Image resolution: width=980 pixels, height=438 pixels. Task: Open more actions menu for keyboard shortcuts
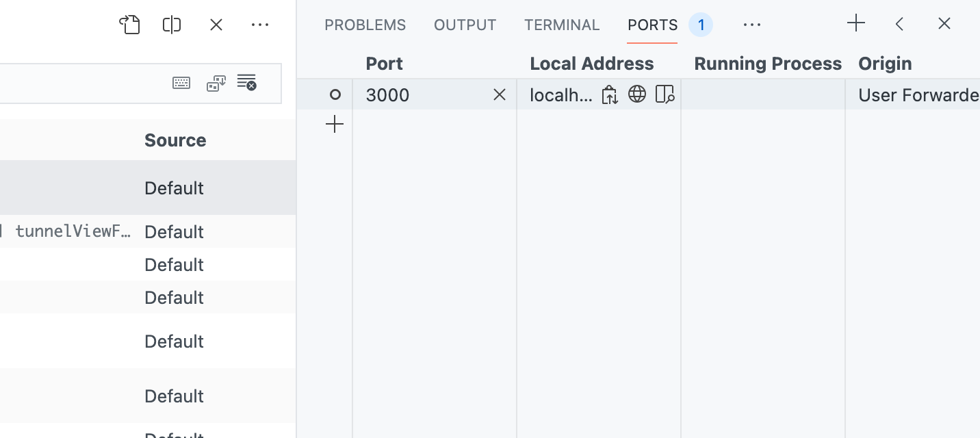click(260, 25)
